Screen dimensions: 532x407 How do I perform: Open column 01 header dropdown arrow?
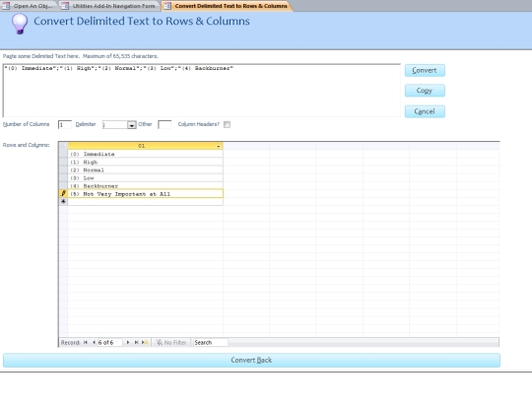(x=218, y=146)
